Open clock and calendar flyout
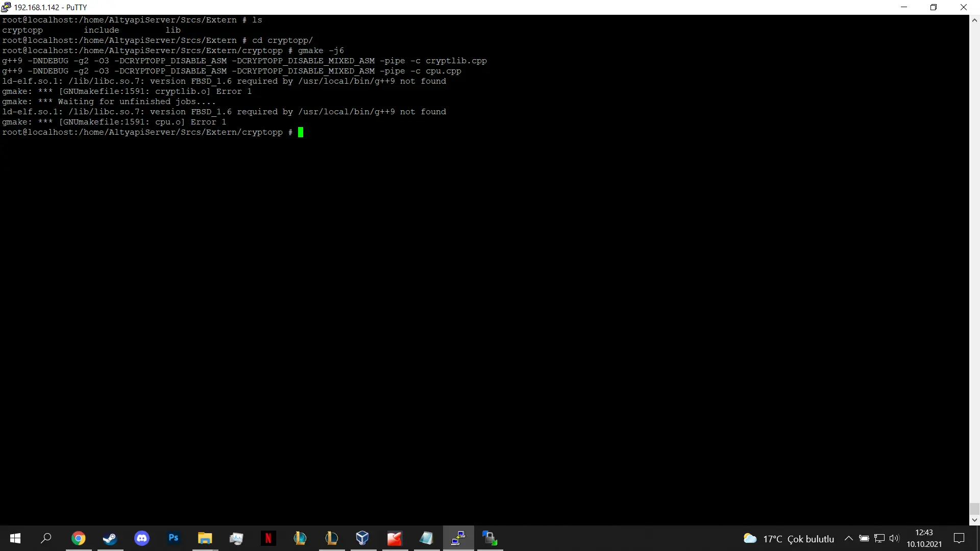The height and width of the screenshot is (551, 980). tap(924, 538)
